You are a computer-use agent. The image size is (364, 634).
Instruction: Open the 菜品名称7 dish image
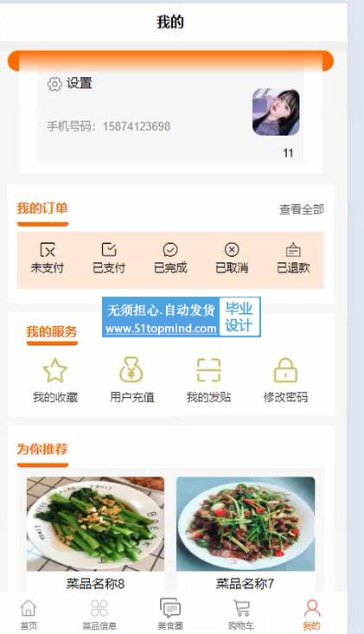246,524
